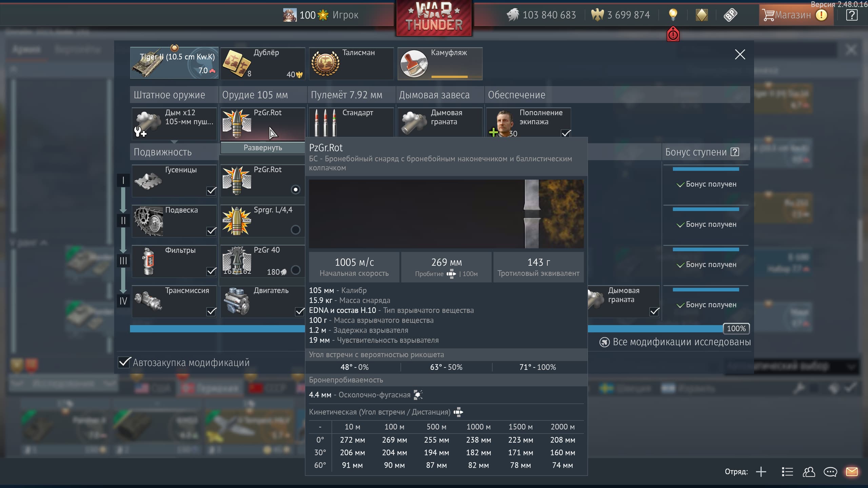Select Sprgr. L/4,4 shell radio button
The image size is (868, 488).
[296, 230]
